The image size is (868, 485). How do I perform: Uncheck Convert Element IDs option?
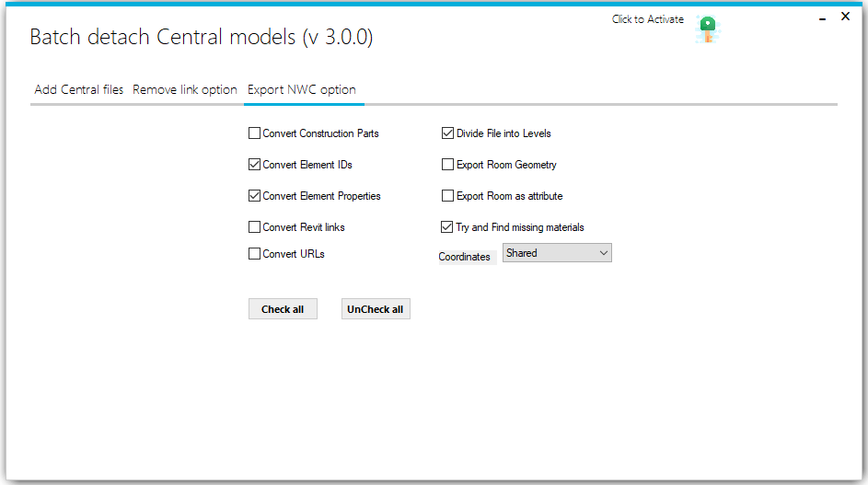coord(255,165)
